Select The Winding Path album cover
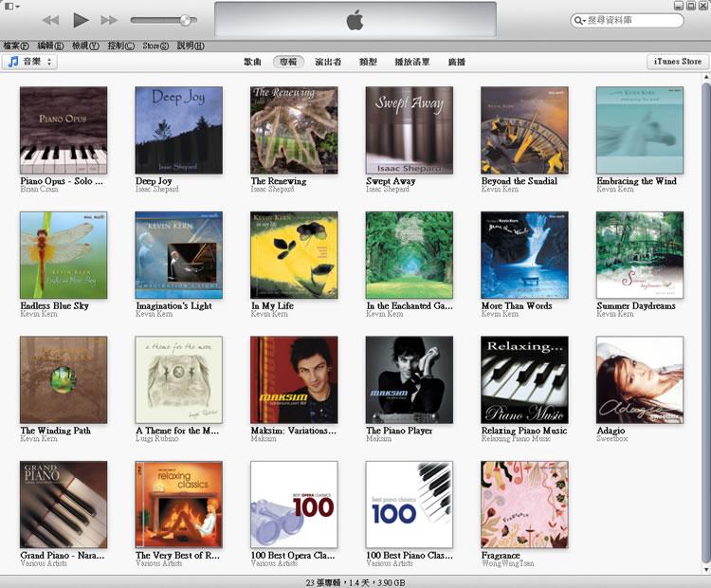This screenshot has width=711, height=588. (x=64, y=380)
